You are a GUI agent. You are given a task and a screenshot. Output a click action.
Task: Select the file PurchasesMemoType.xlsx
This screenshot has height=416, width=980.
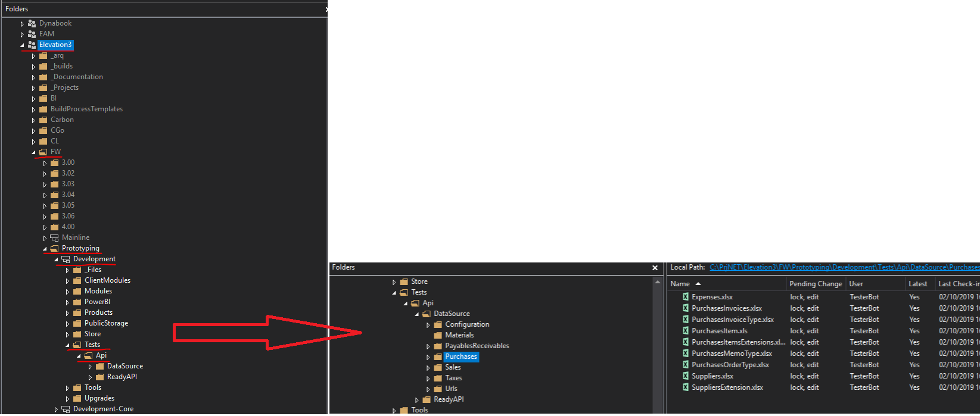click(732, 354)
